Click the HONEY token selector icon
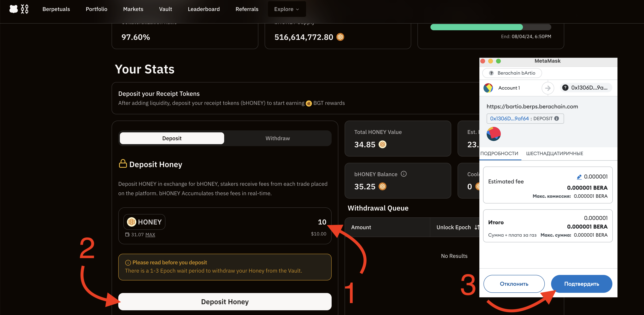 click(131, 222)
